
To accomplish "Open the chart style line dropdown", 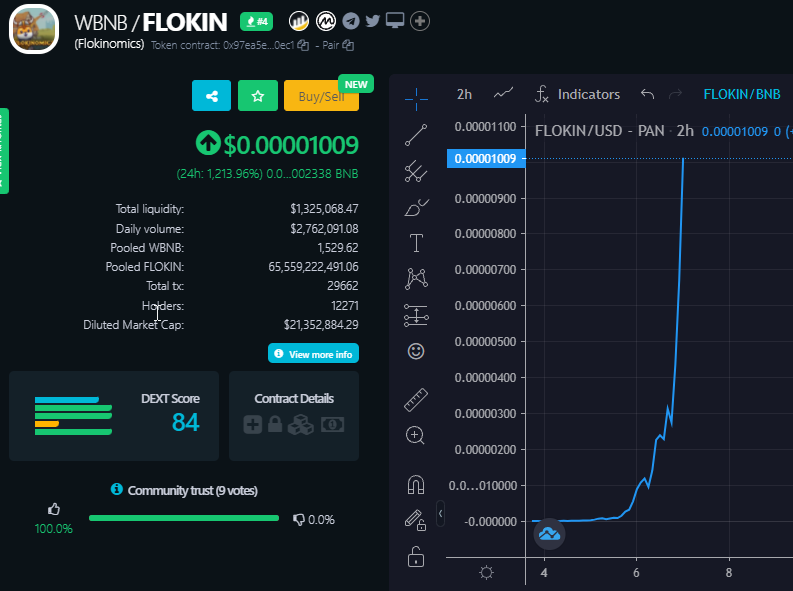I will point(503,94).
